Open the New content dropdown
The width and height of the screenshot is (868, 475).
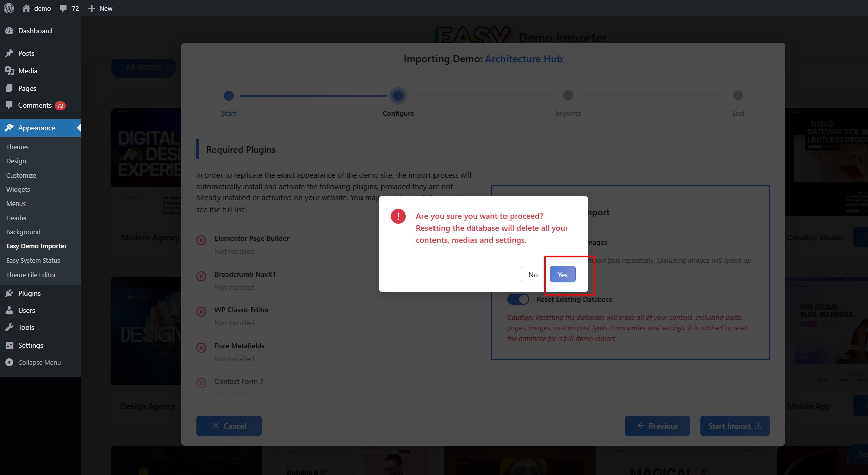point(100,8)
